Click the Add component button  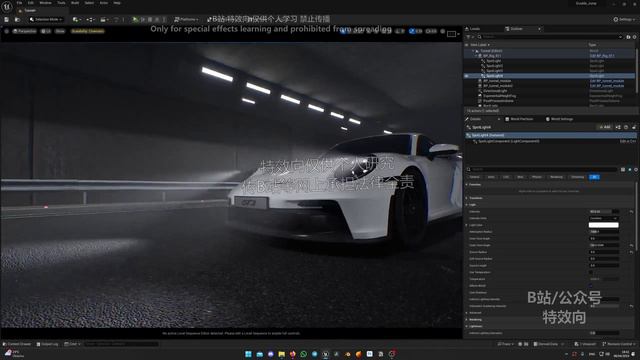point(605,127)
